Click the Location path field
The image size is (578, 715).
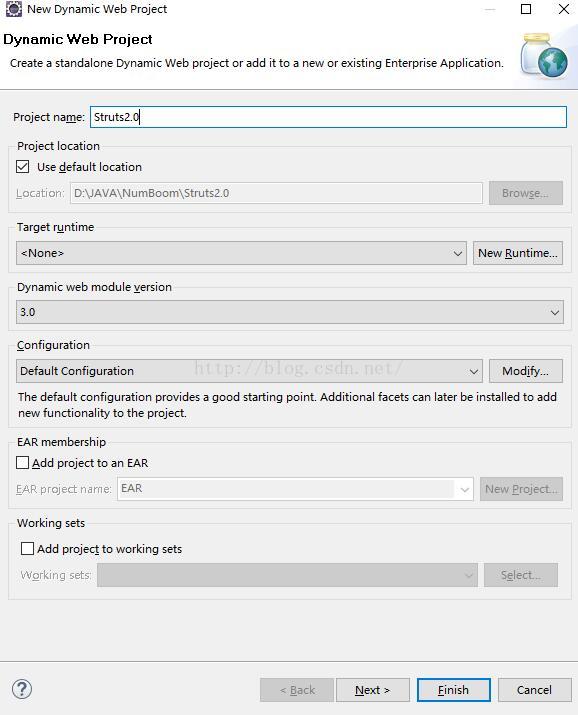276,193
